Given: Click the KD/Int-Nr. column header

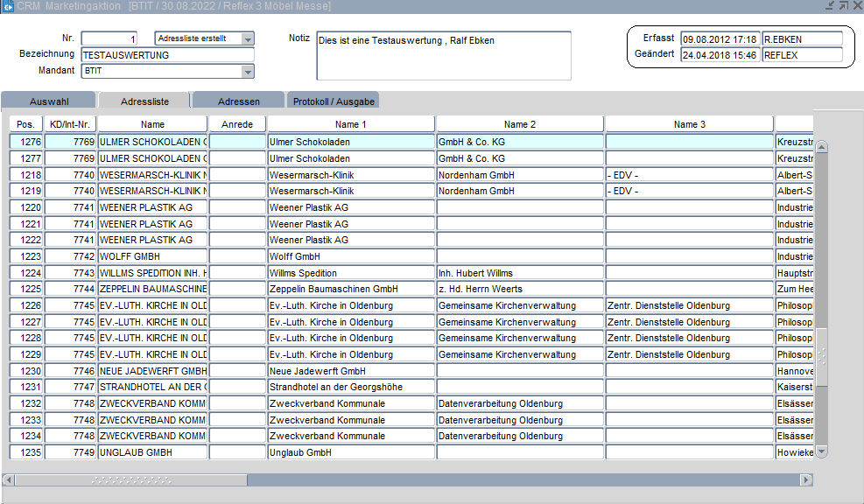Looking at the screenshot, I should point(70,124).
